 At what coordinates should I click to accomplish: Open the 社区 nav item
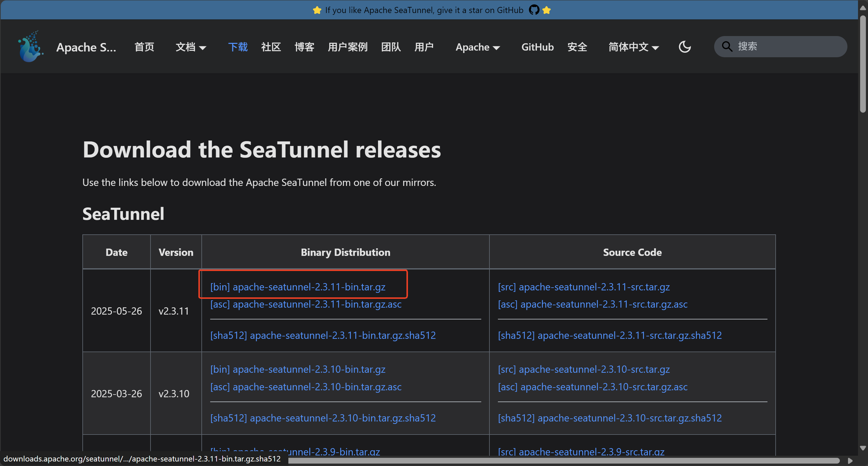pyautogui.click(x=271, y=47)
